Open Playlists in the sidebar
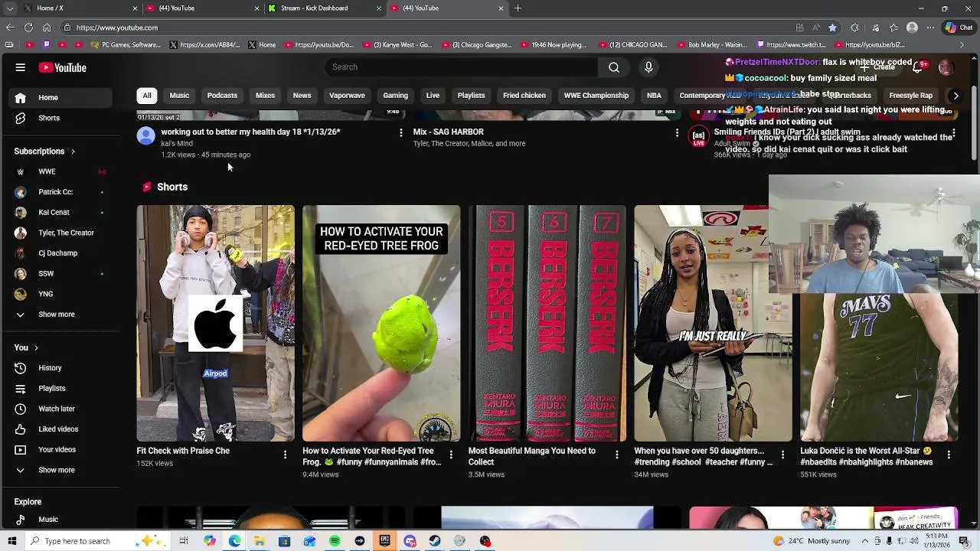 (x=60, y=388)
